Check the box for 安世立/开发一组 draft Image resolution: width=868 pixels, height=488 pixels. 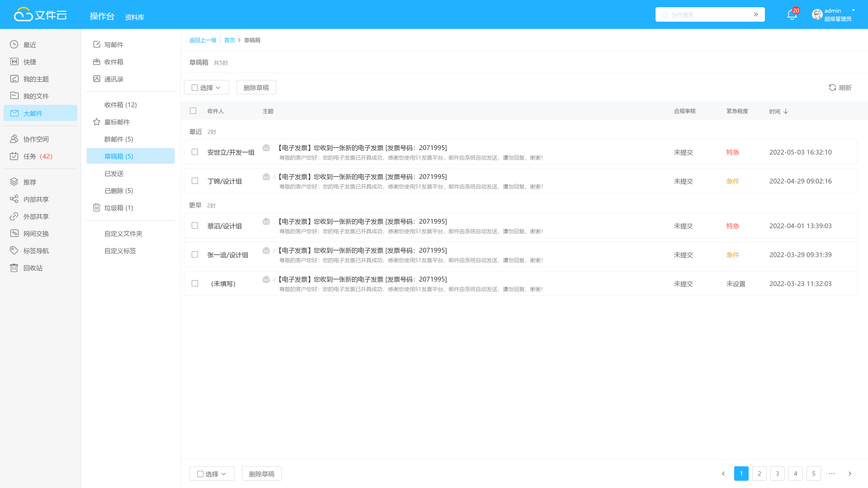click(195, 152)
